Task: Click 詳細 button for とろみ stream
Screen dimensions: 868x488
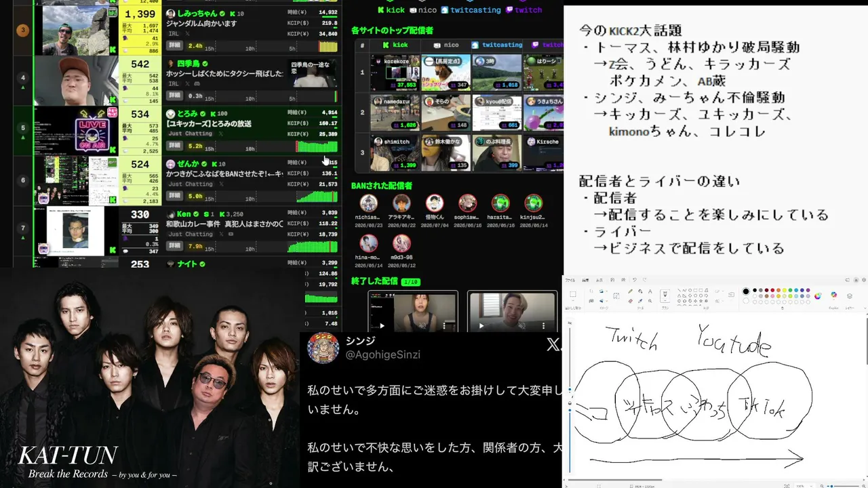Action: tap(175, 146)
